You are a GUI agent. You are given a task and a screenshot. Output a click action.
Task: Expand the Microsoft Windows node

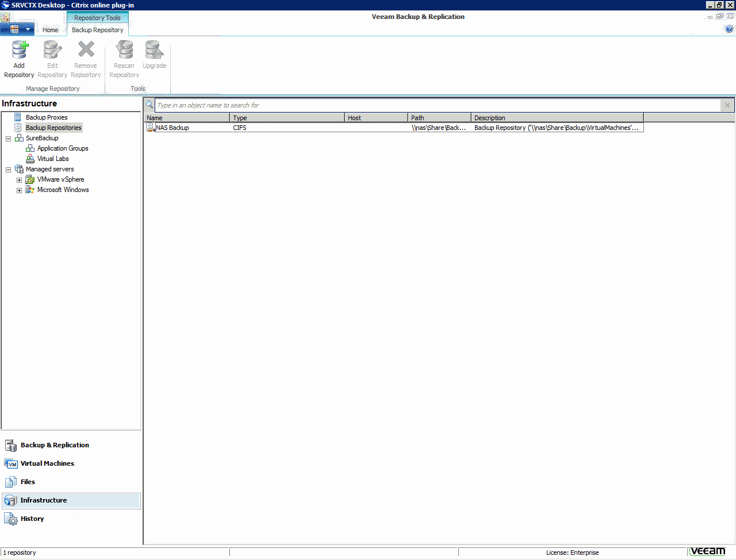click(19, 190)
